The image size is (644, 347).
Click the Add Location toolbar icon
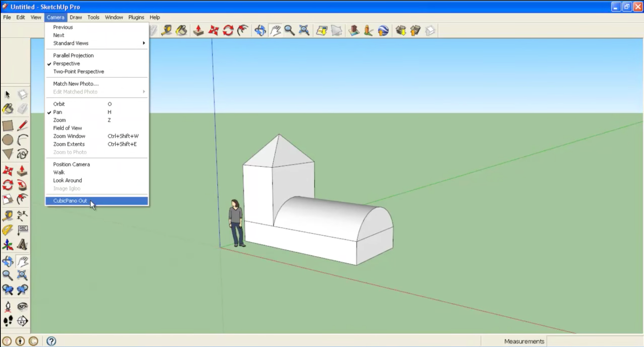(x=322, y=31)
